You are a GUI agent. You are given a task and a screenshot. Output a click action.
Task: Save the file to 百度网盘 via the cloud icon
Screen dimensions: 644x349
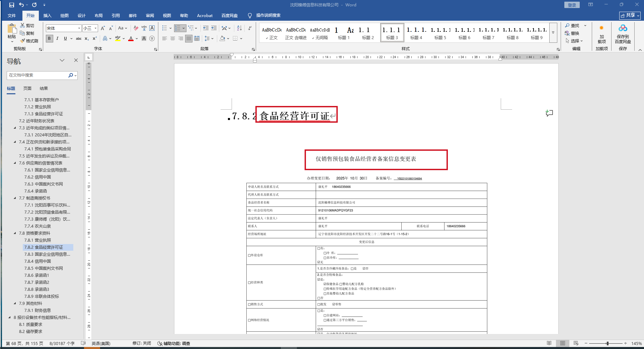click(623, 34)
